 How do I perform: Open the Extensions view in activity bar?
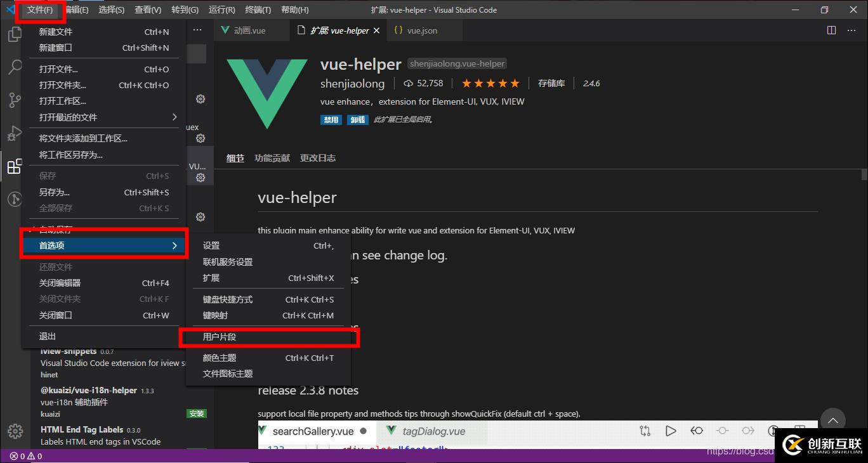tap(15, 167)
